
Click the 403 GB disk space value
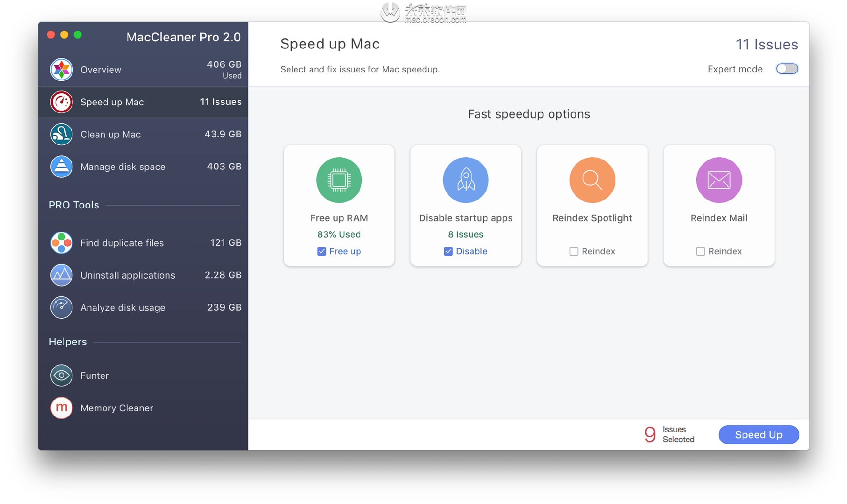(x=224, y=167)
